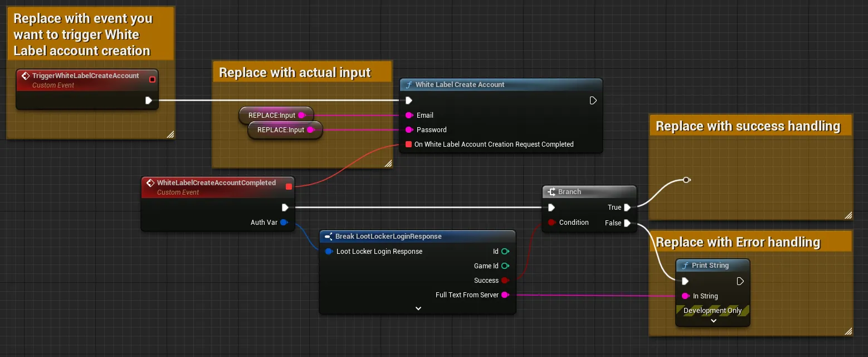The height and width of the screenshot is (357, 868).
Task: Click the red Success output pin
Action: [505, 281]
